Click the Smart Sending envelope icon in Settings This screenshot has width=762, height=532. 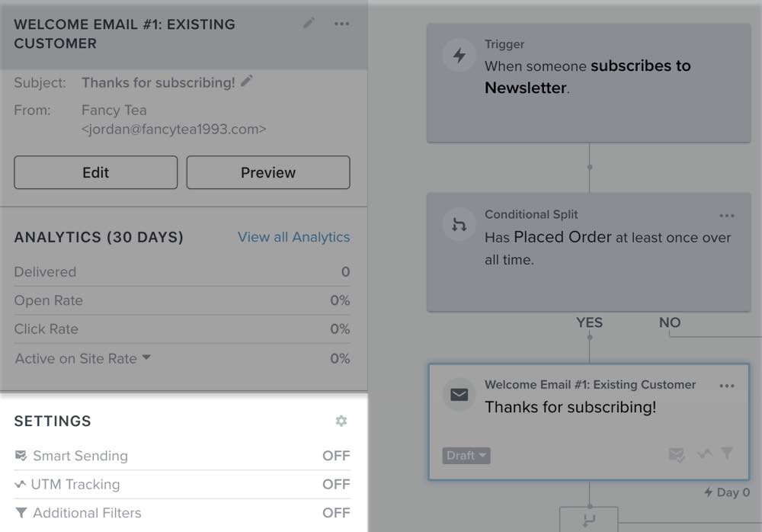(21, 455)
